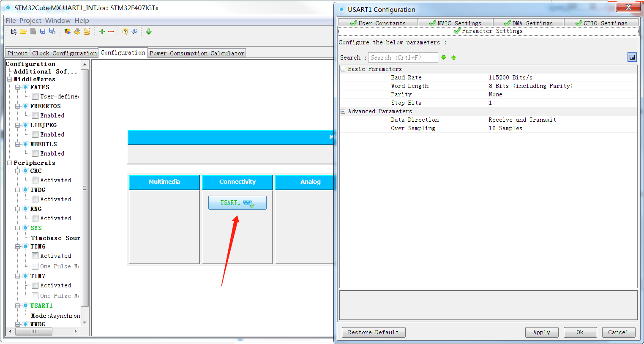Collapse the IWDG tree node
The height and width of the screenshot is (344, 644).
[18, 190]
